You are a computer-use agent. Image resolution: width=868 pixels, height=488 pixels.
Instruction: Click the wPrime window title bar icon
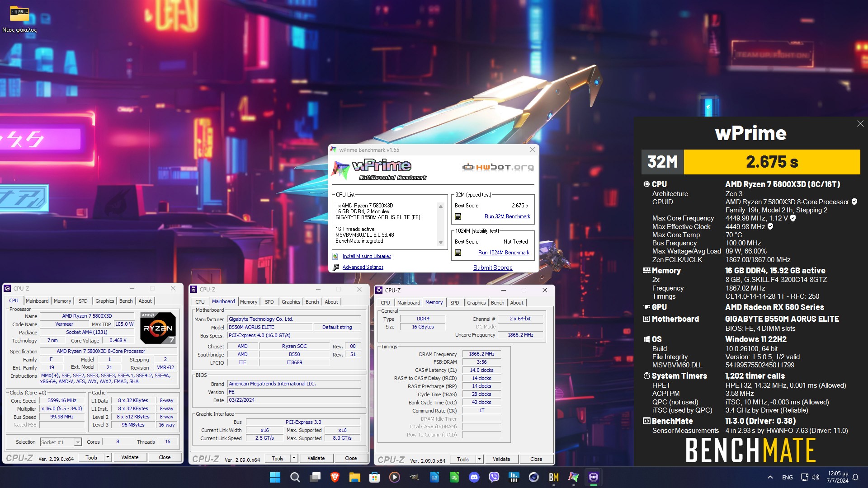(334, 150)
